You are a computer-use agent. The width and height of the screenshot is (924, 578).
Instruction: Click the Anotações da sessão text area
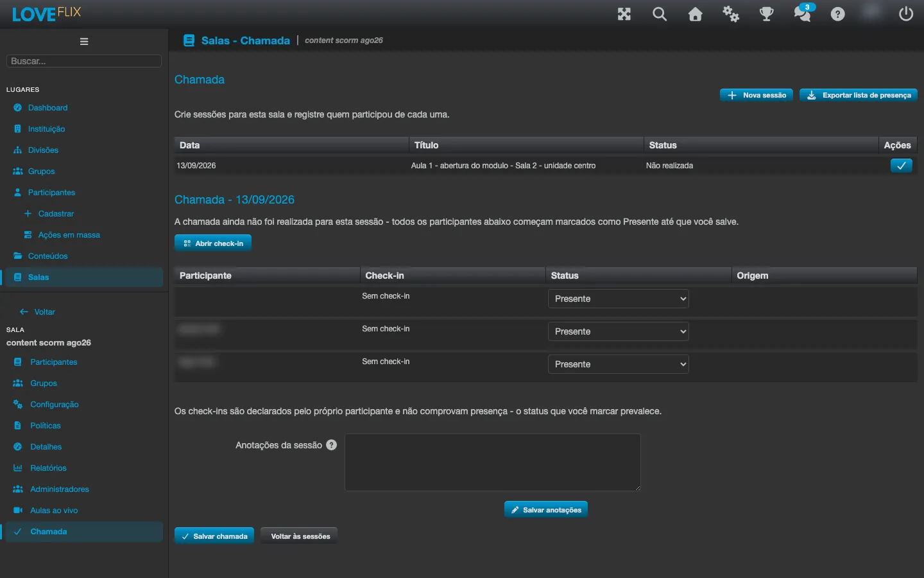tap(493, 462)
